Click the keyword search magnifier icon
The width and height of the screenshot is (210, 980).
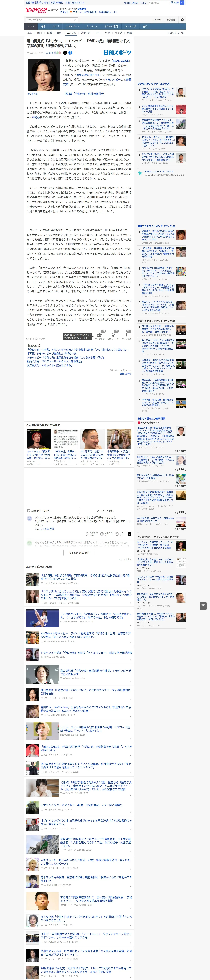click(75, 20)
